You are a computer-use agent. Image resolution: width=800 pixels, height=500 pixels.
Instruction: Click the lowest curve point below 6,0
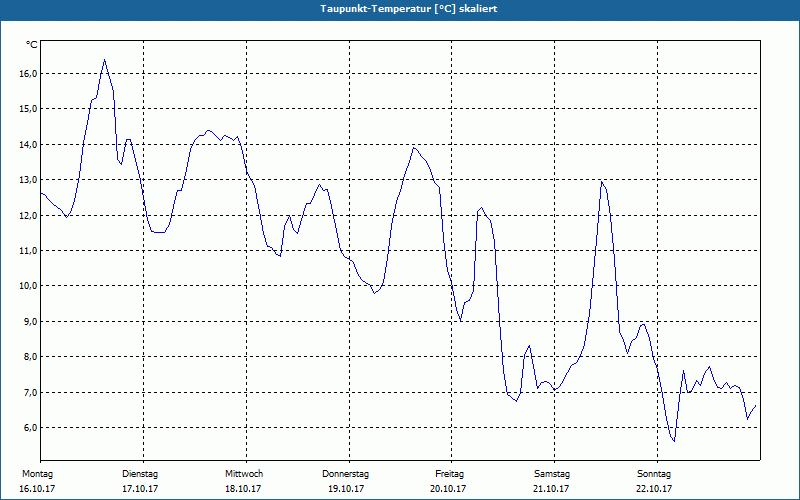(x=674, y=441)
